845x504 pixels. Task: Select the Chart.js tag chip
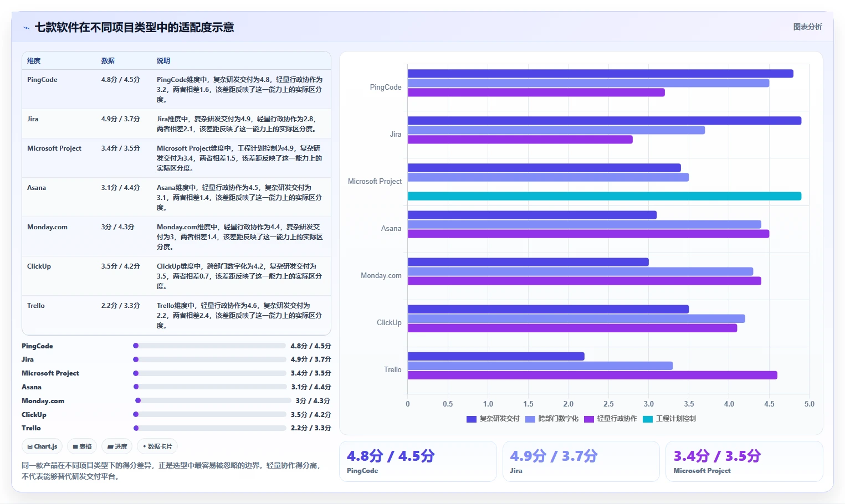pyautogui.click(x=42, y=446)
